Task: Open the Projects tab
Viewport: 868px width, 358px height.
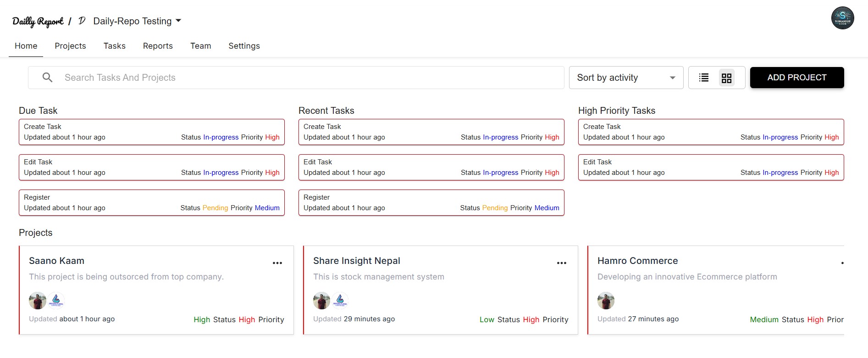Action: click(x=70, y=46)
